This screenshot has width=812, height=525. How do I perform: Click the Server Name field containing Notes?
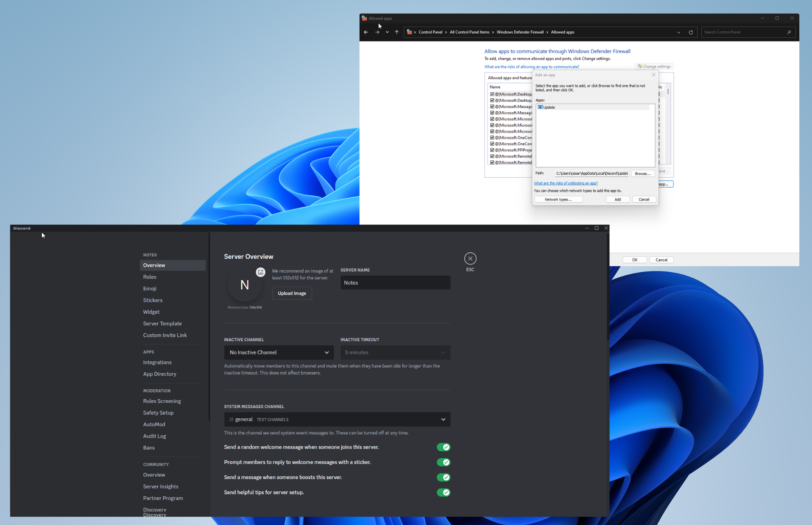point(395,283)
